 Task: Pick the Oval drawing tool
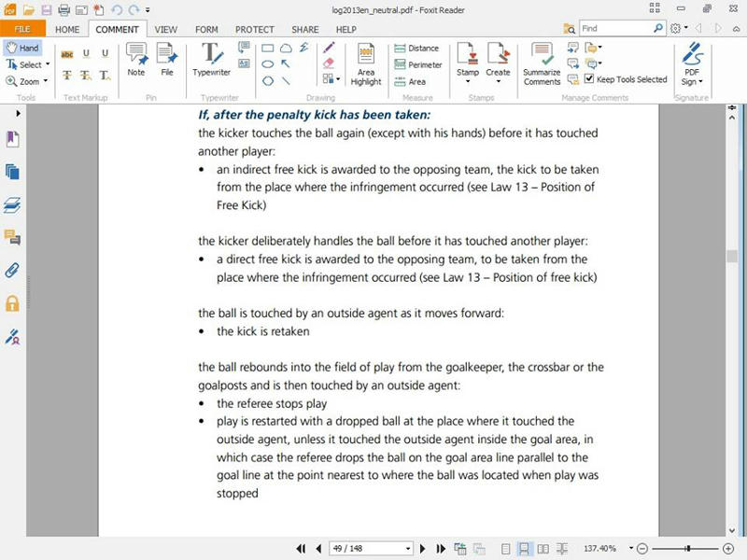tap(268, 64)
